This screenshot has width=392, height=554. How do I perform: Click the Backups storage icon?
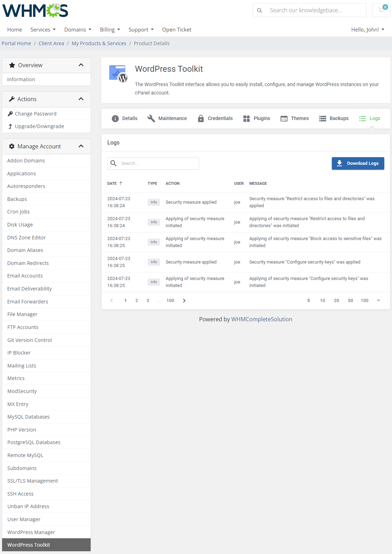point(323,119)
